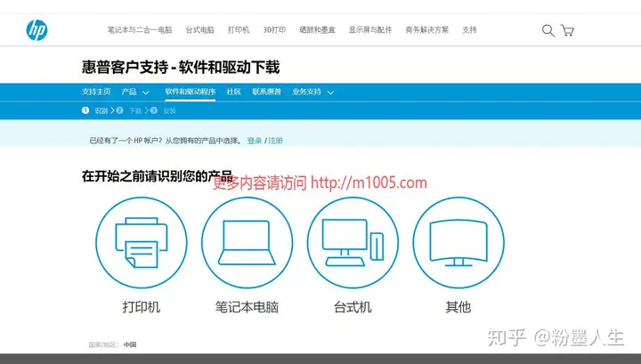Select 软件和驱动程序 tab
Viewport: 641px width, 364px height.
click(191, 92)
